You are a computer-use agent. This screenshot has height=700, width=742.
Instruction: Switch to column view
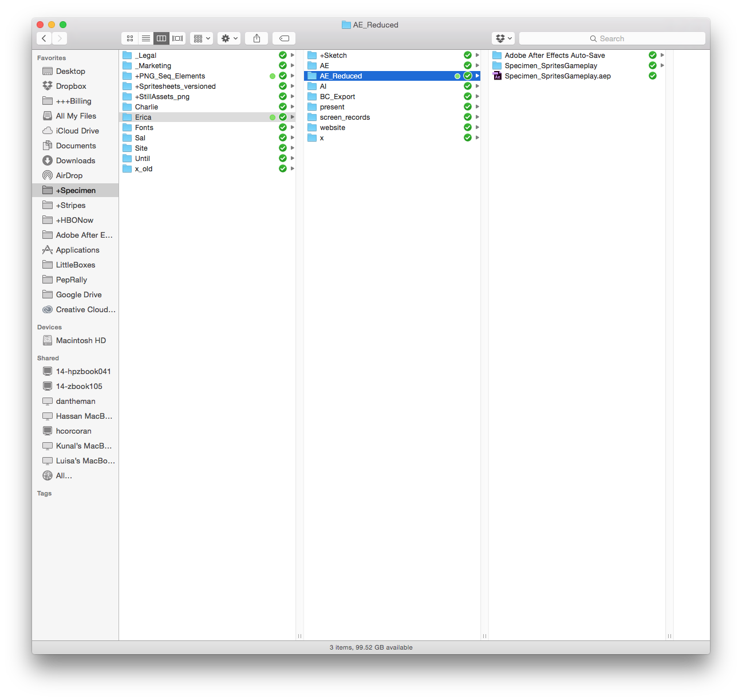[x=161, y=38]
